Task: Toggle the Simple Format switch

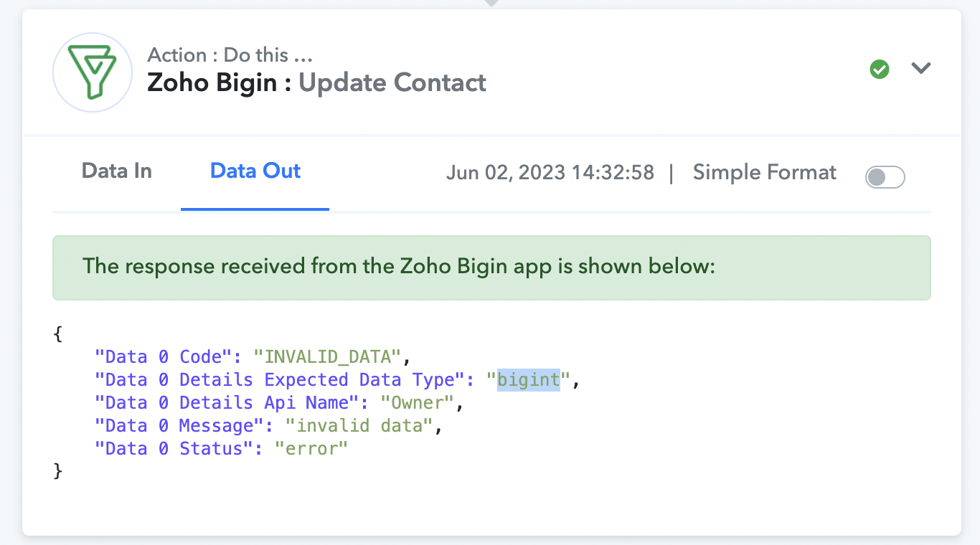Action: point(885,176)
